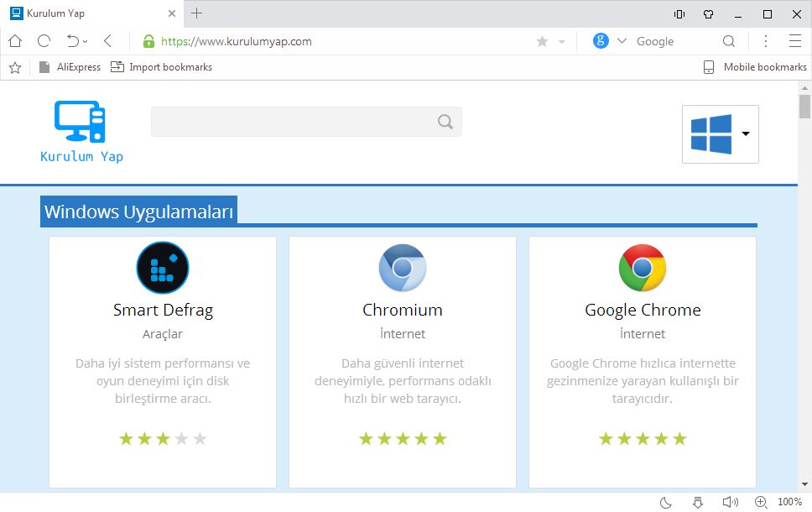Open the AliExpress bookmark
This screenshot has height=512, width=812.
tap(70, 67)
